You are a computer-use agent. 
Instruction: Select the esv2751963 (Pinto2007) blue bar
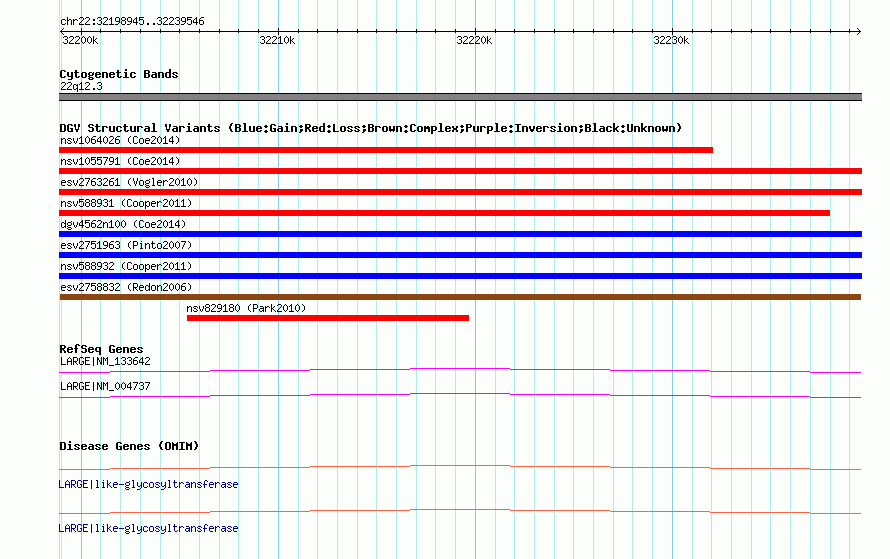click(460, 255)
